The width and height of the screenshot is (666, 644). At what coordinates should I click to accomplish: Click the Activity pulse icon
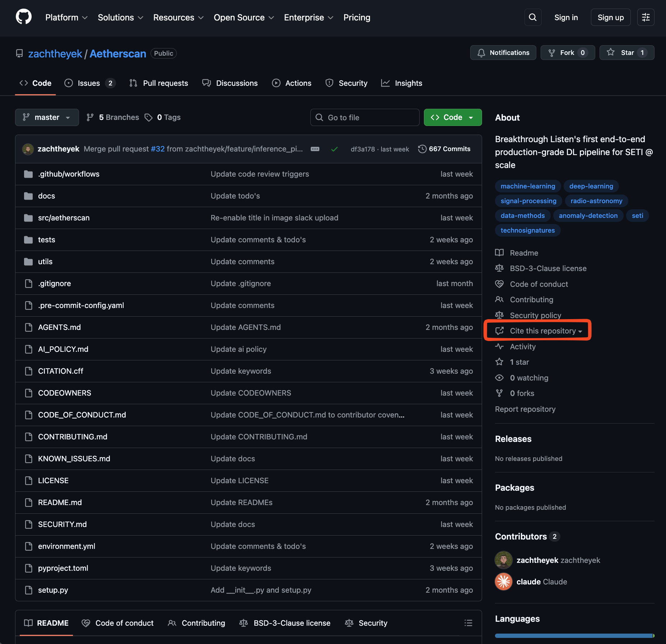[499, 346]
